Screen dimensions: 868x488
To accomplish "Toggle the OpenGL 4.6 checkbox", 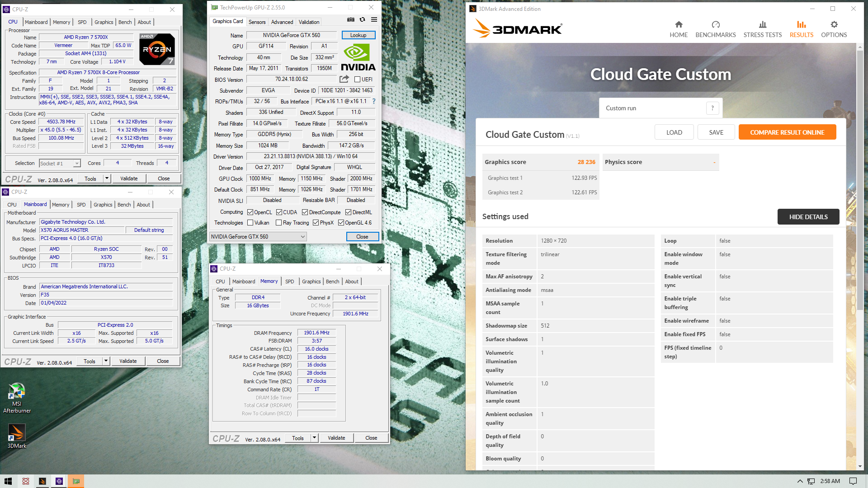I will 341,223.
